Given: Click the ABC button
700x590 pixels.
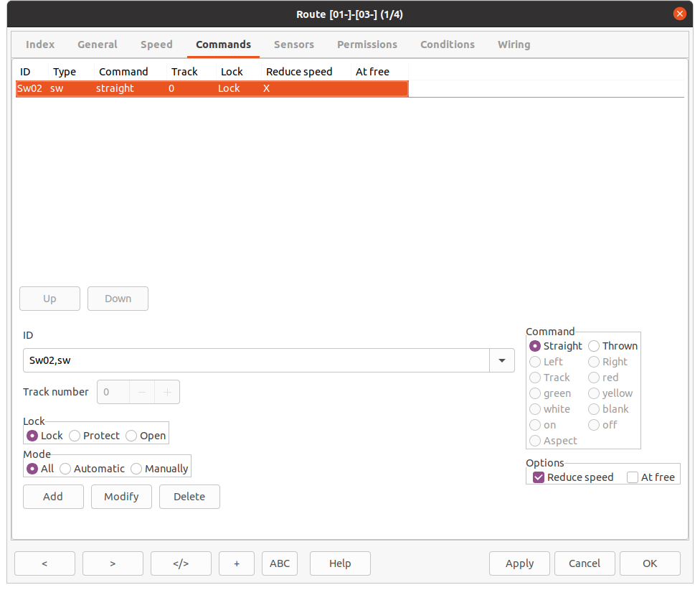Looking at the screenshot, I should 280,563.
